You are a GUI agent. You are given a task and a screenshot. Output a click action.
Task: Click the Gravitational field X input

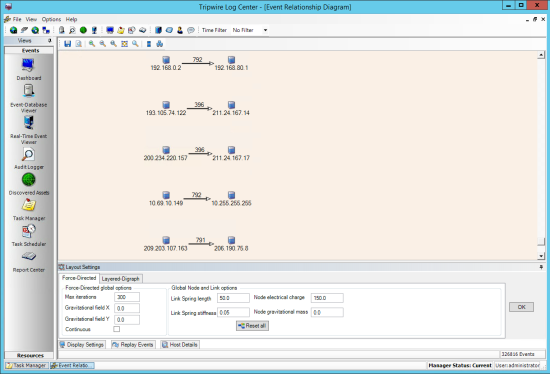coord(127,308)
